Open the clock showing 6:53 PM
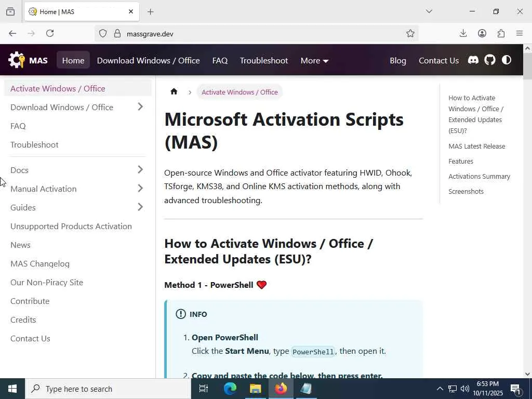 [488, 389]
